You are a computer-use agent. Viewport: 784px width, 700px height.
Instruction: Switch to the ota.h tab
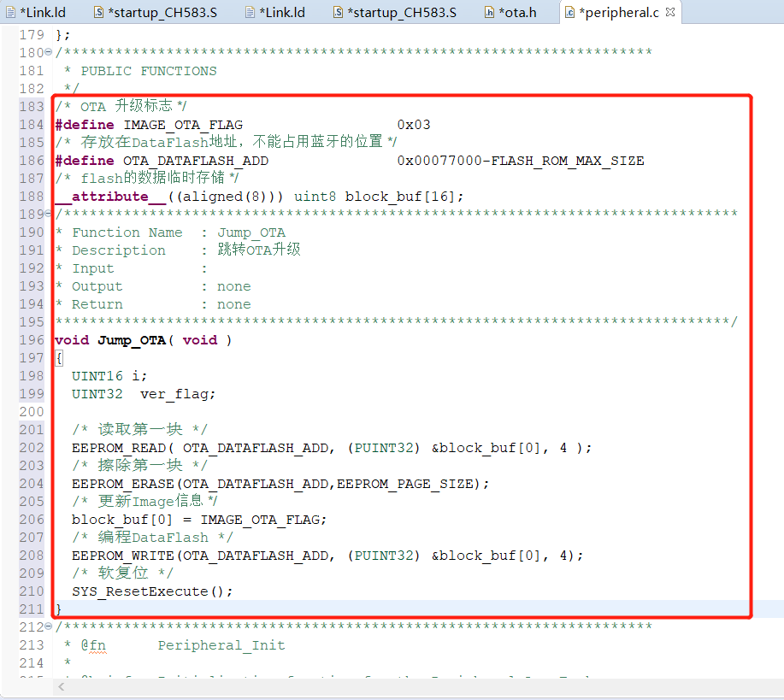tap(518, 13)
